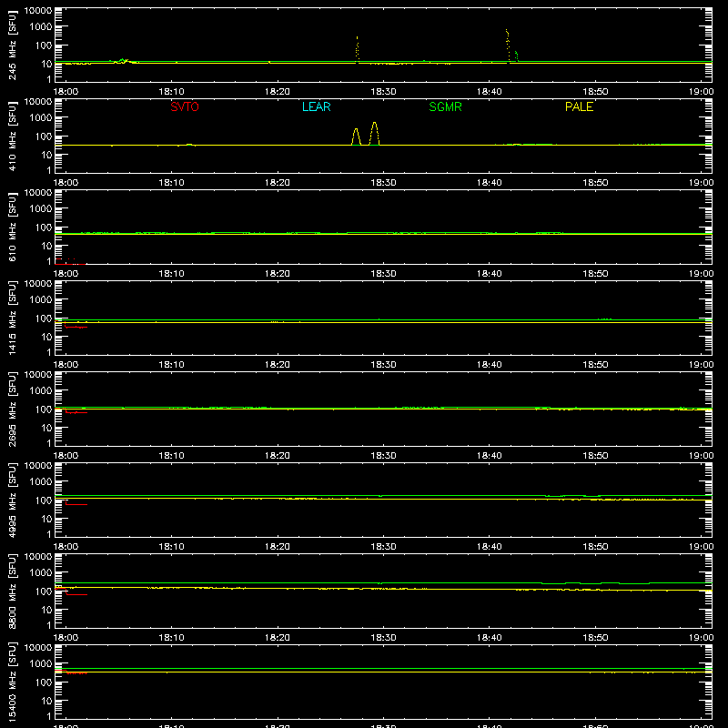Click the 1000 y-axis label on 410 MHz panel
The width and height of the screenshot is (728, 728).
(x=40, y=118)
